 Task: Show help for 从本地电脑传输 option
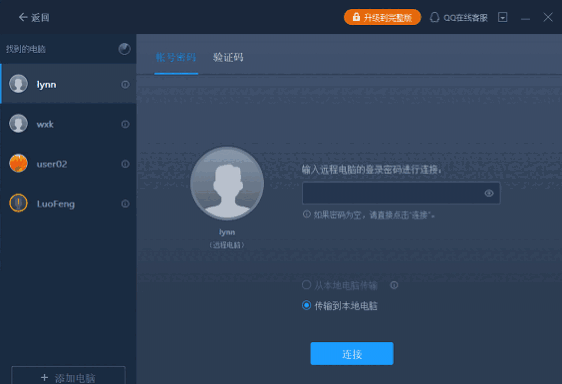pos(394,285)
